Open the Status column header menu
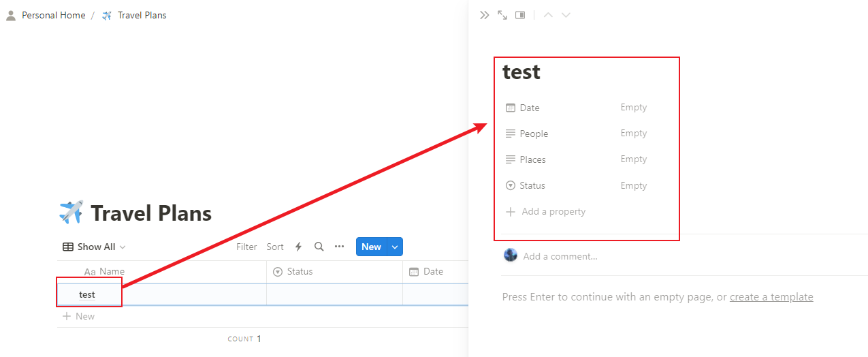Image resolution: width=868 pixels, height=357 pixels. pyautogui.click(x=300, y=271)
